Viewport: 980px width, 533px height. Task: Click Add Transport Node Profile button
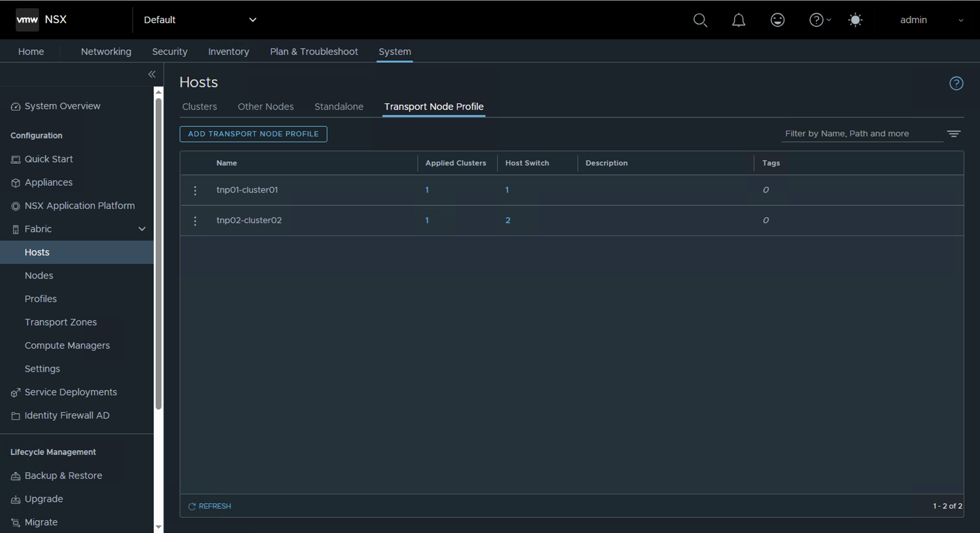(253, 134)
